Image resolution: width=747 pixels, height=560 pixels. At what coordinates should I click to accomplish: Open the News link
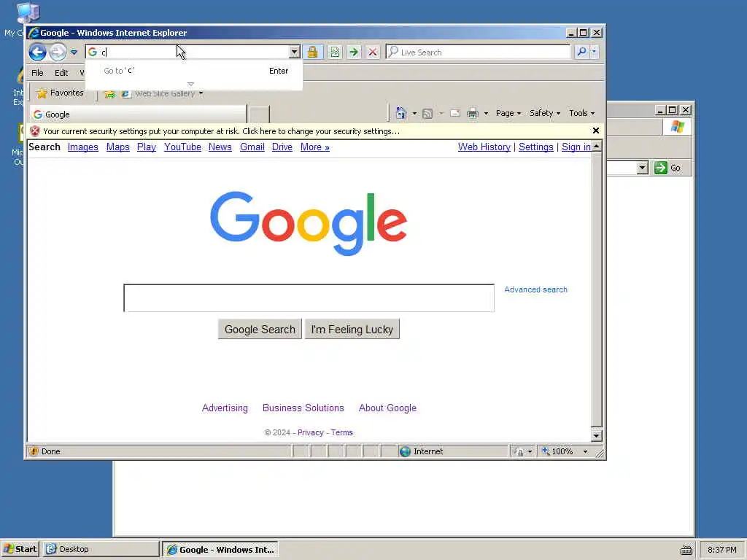220,147
